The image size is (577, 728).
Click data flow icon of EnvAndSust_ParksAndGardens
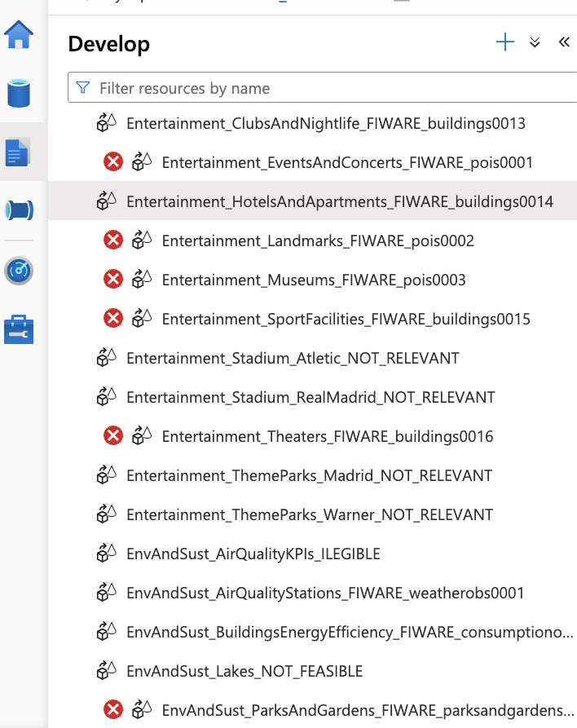coord(142,710)
